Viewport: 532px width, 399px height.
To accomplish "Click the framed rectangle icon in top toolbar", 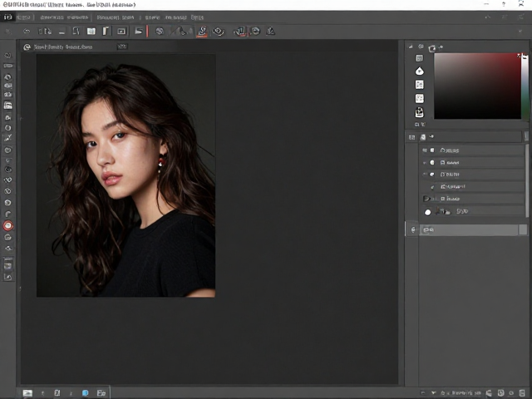I will (x=121, y=32).
